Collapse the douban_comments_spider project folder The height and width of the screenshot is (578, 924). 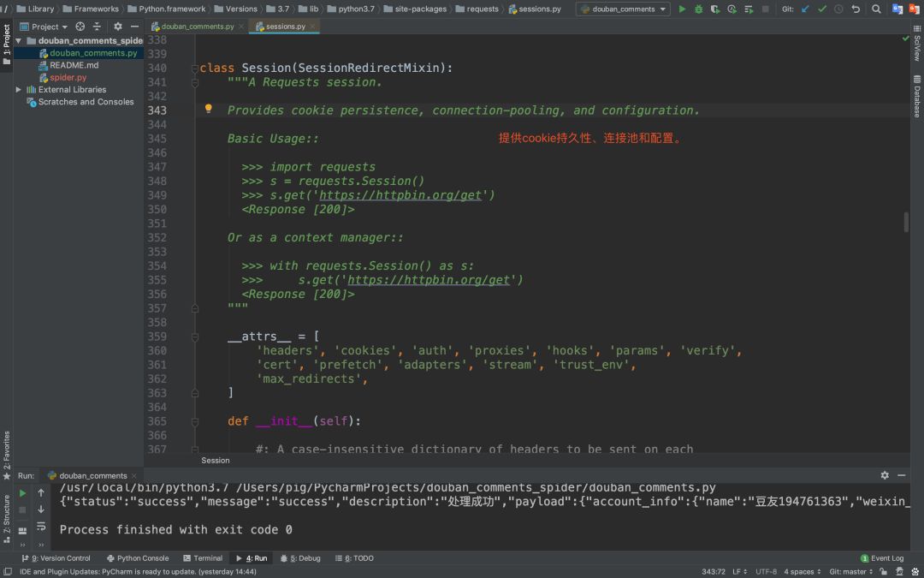19,40
